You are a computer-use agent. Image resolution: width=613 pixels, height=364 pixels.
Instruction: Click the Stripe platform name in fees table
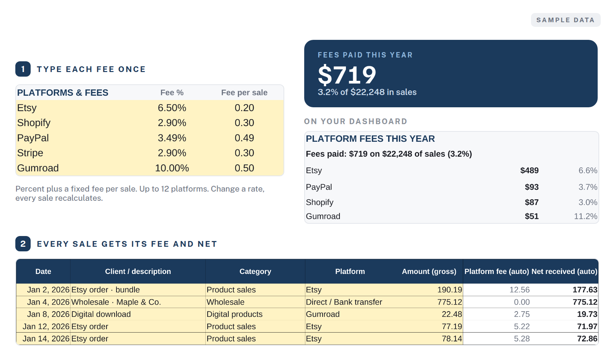click(x=30, y=153)
